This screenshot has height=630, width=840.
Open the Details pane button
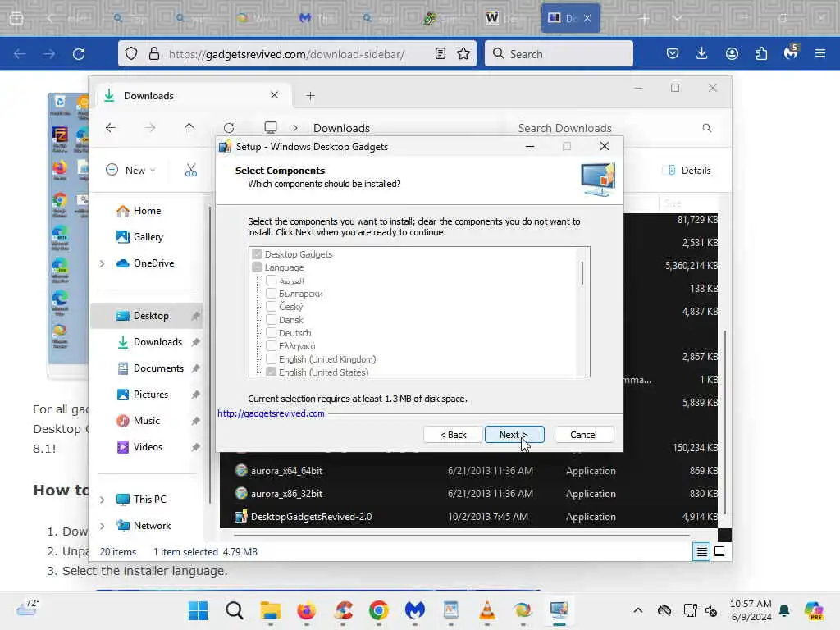688,171
